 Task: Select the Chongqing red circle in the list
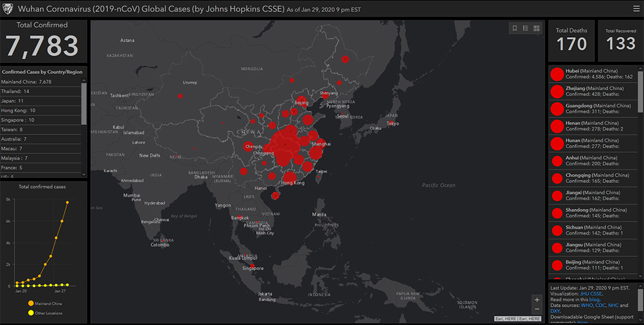[557, 178]
